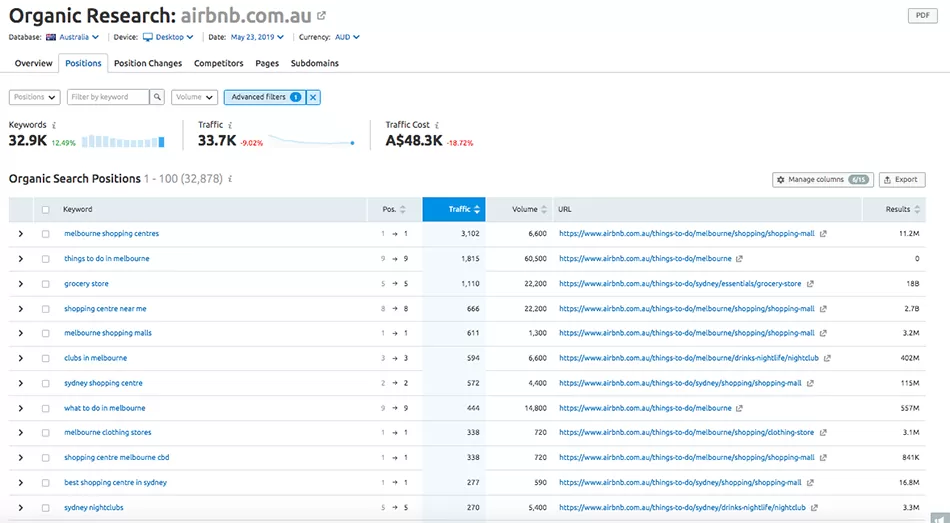Sort by Volume column arrows
Image resolution: width=950 pixels, height=523 pixels.
(x=544, y=209)
